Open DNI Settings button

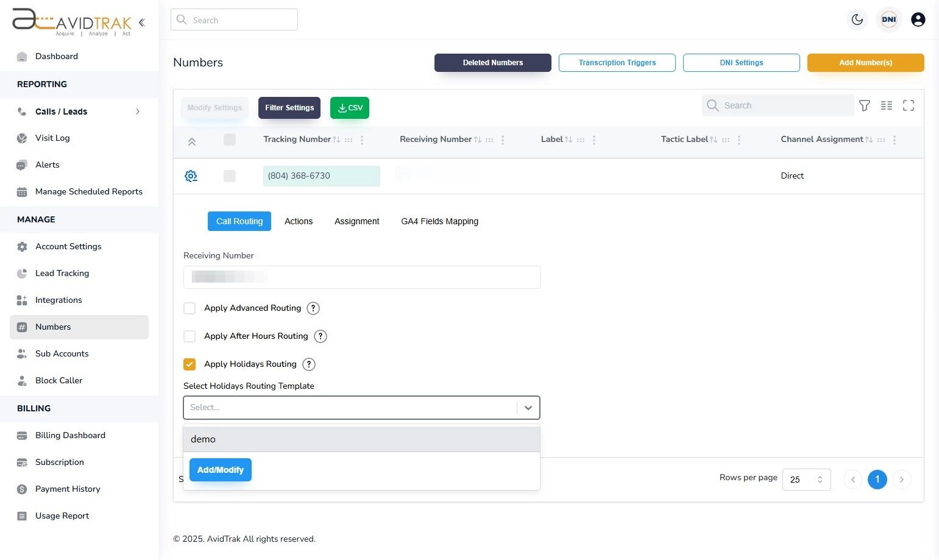(742, 63)
